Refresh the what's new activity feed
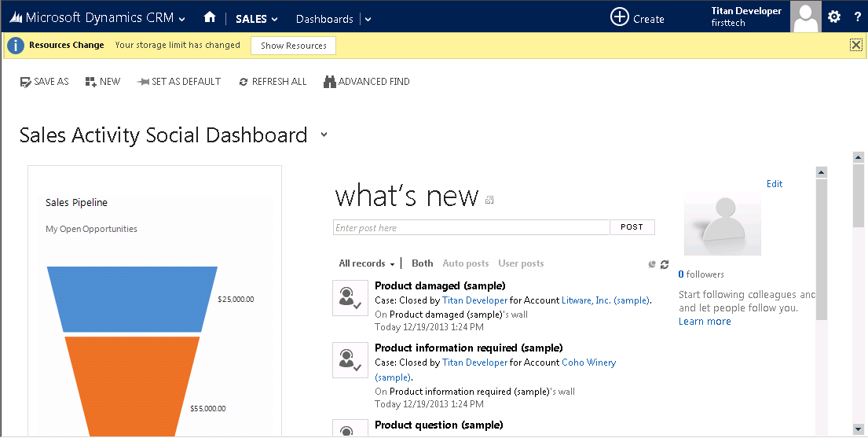Image resolution: width=868 pixels, height=438 pixels. (665, 265)
